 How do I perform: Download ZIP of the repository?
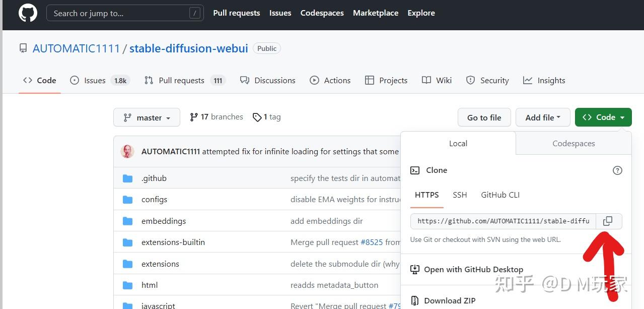coord(449,300)
